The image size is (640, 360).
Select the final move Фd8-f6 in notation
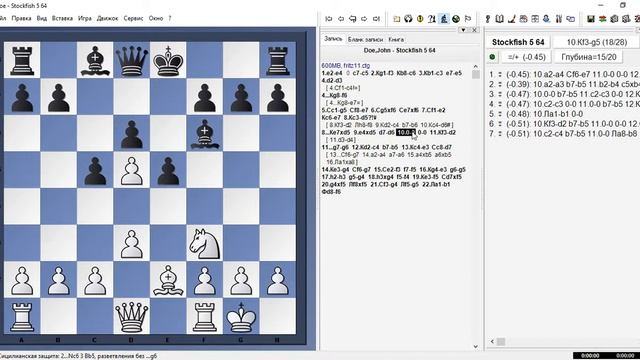tap(331, 192)
